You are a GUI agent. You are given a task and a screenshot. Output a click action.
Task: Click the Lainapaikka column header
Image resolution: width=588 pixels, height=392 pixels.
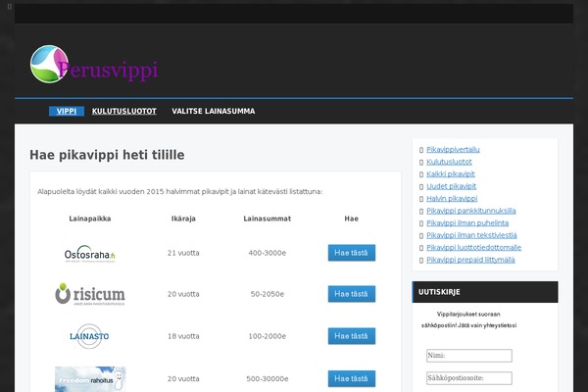point(90,219)
